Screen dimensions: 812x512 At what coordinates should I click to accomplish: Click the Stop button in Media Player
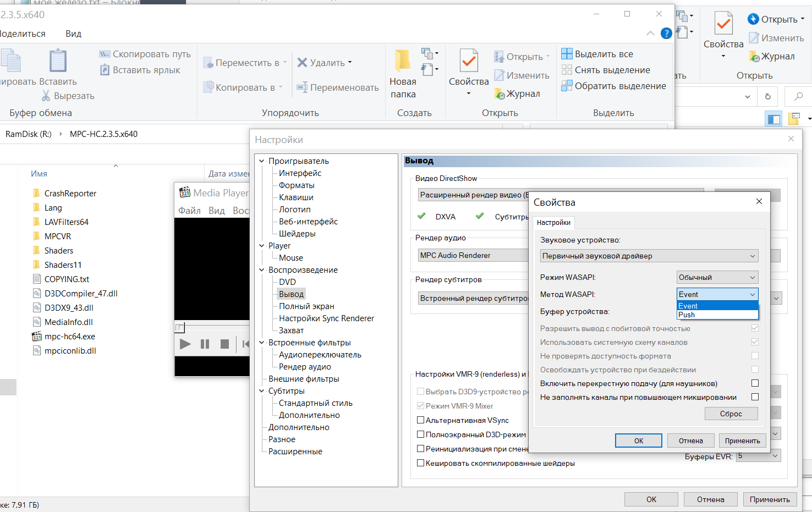224,344
